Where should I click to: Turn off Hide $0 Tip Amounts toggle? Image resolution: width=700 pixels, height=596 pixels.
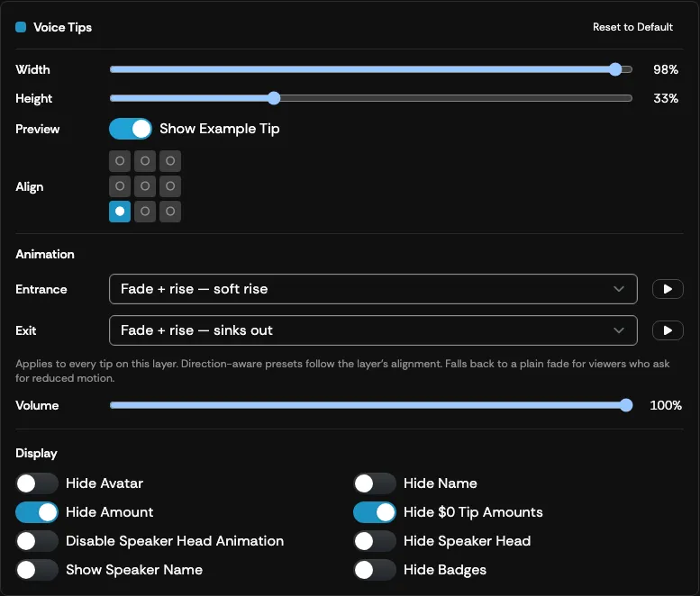[375, 512]
